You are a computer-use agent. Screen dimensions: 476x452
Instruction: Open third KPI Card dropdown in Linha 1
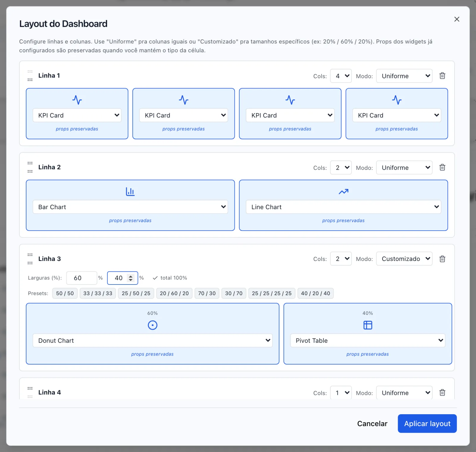point(290,115)
